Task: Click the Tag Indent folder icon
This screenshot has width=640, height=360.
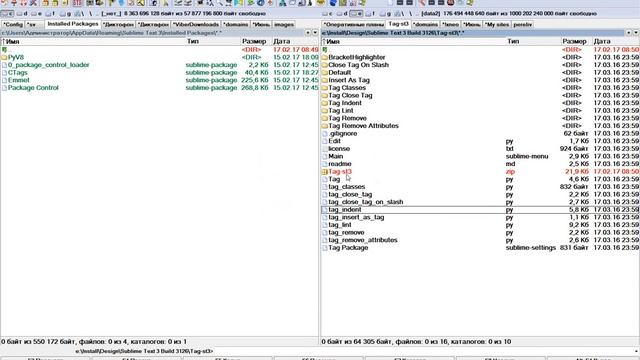Action: coord(325,103)
